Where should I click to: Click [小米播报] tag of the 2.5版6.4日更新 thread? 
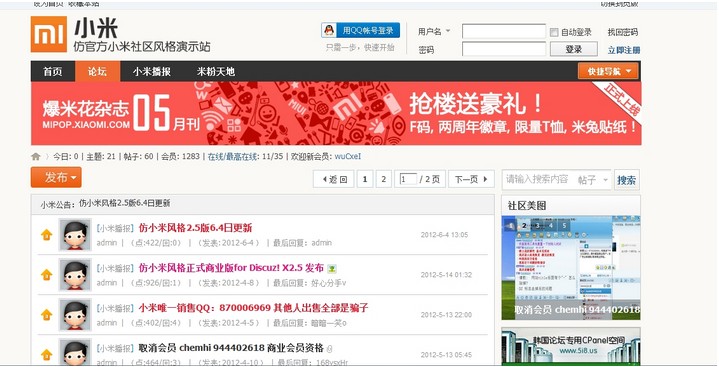115,228
